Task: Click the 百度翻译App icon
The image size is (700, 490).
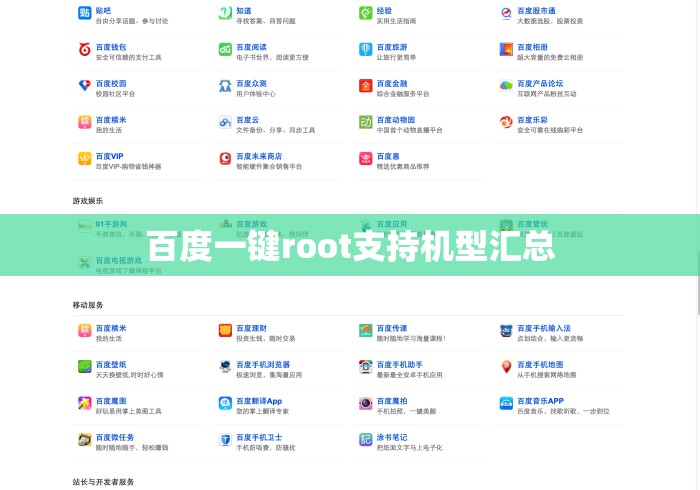Action: pyautogui.click(x=225, y=403)
